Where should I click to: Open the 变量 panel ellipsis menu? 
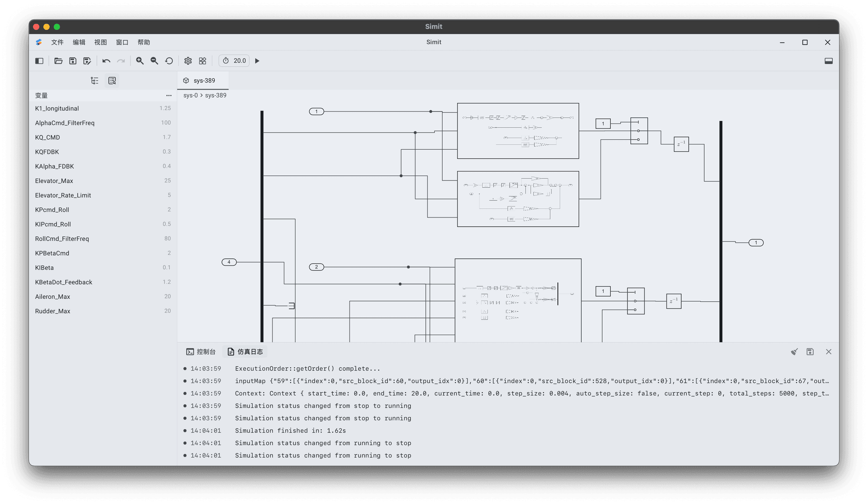[169, 95]
